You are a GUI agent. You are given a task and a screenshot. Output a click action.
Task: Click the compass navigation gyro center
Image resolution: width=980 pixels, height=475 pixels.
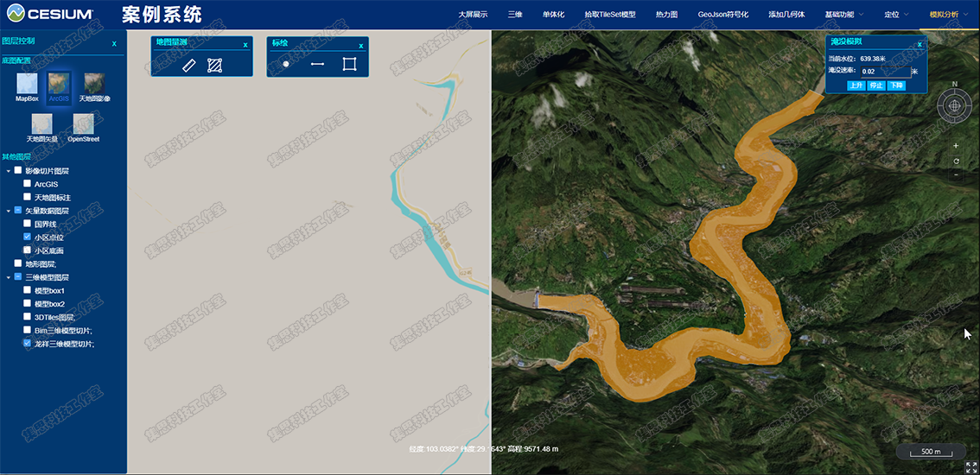coord(954,106)
